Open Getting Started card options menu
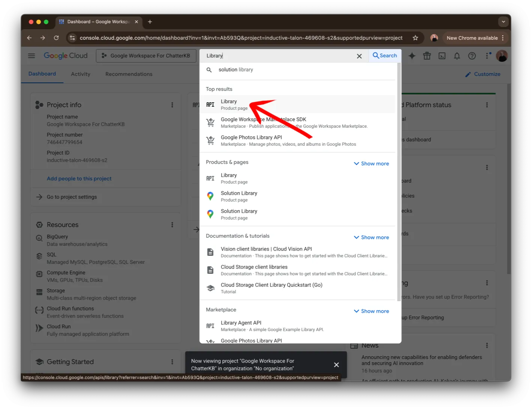Screen dimensions: 532x409 point(172,362)
